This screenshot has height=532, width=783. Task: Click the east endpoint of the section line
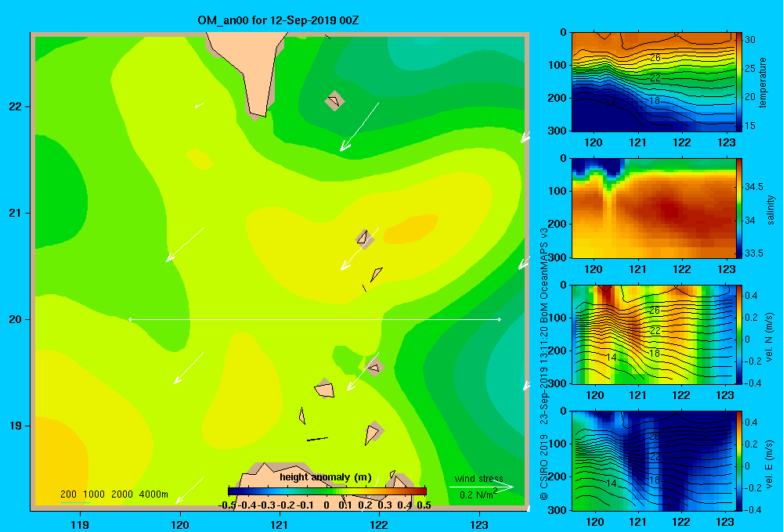500,319
